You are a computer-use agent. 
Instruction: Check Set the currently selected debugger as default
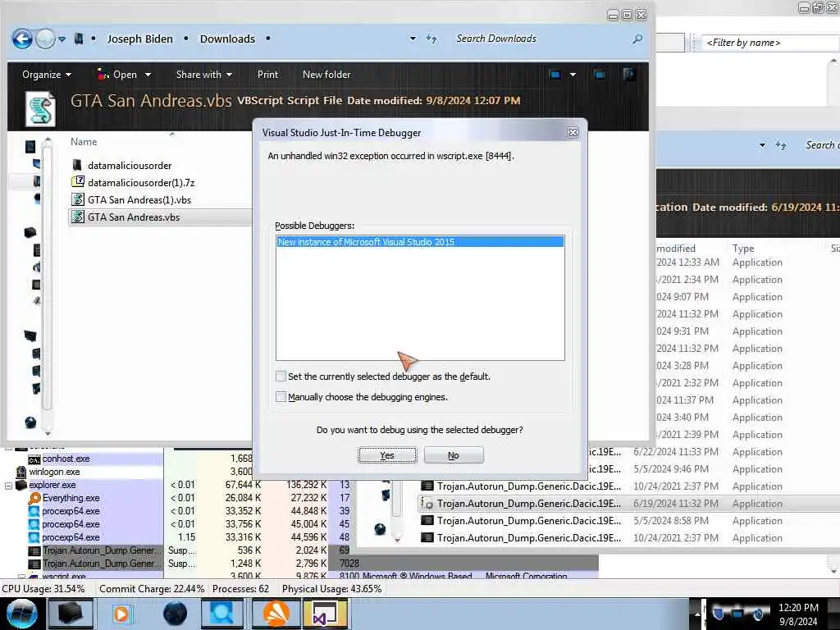pyautogui.click(x=281, y=376)
